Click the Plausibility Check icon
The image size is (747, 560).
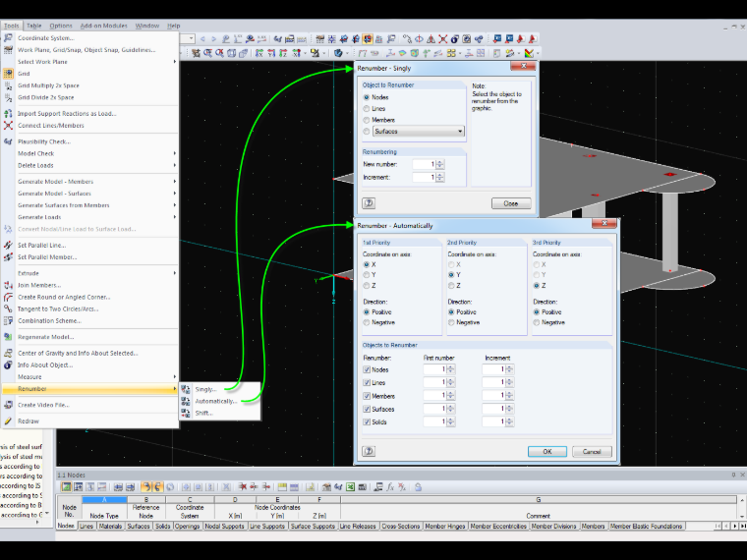click(x=8, y=141)
